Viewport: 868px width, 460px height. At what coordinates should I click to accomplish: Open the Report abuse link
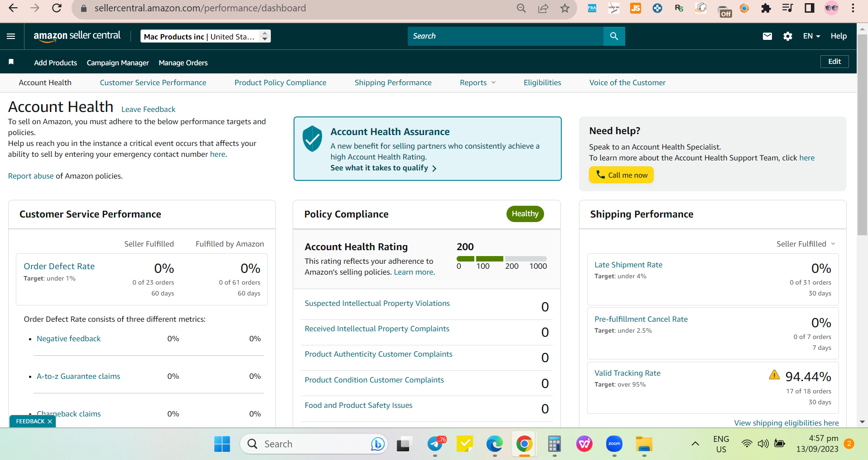click(x=31, y=176)
